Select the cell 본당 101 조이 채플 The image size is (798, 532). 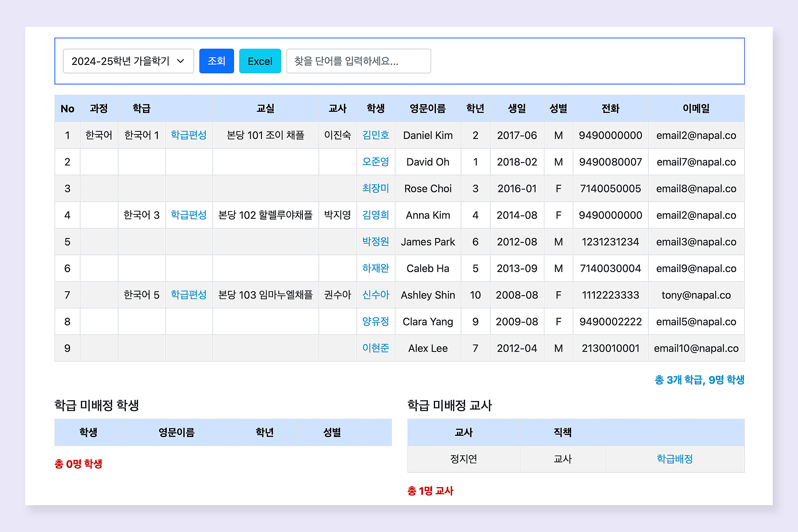tap(265, 135)
